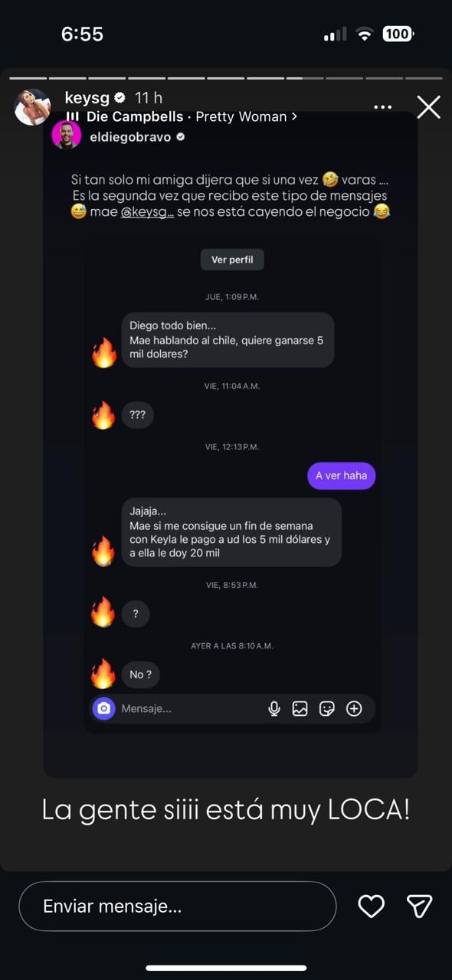Like the story with the heart icon

point(372,906)
